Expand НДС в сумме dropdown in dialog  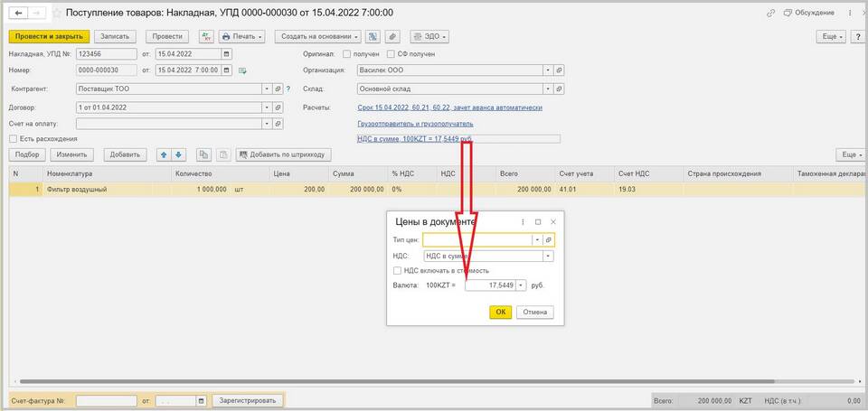point(548,257)
